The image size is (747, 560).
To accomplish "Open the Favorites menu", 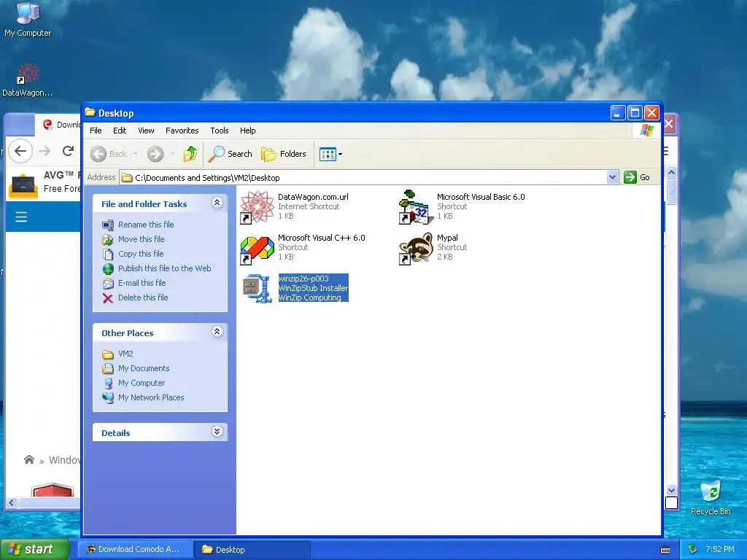I will tap(182, 131).
